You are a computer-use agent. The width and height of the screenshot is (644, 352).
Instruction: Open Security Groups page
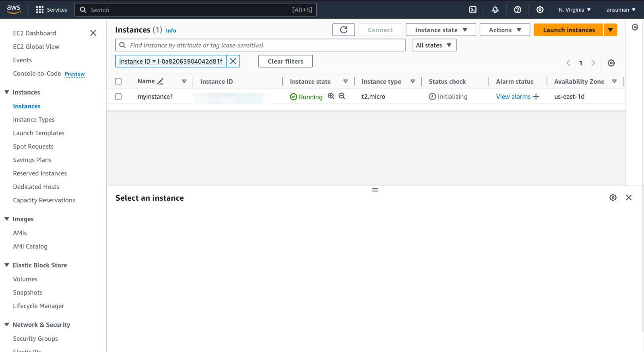pyautogui.click(x=35, y=339)
